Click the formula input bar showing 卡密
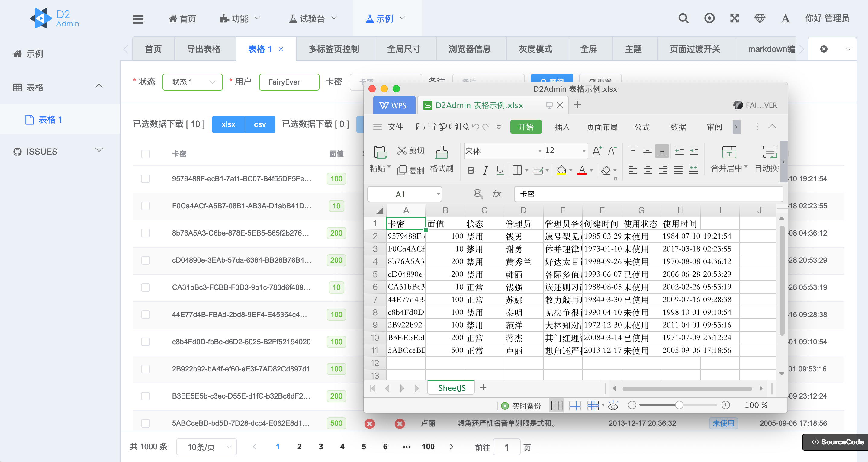 pos(649,194)
